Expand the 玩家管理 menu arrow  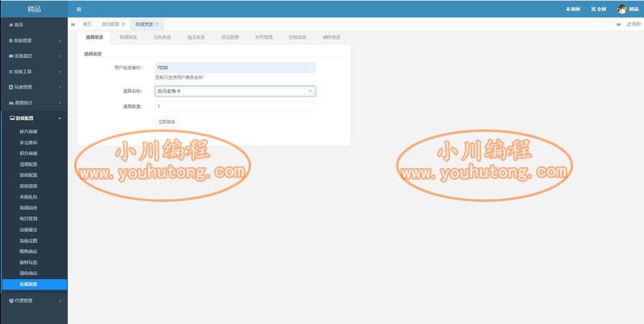click(x=60, y=87)
